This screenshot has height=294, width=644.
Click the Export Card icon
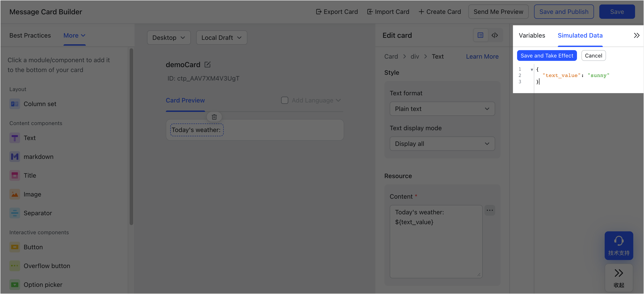318,12
